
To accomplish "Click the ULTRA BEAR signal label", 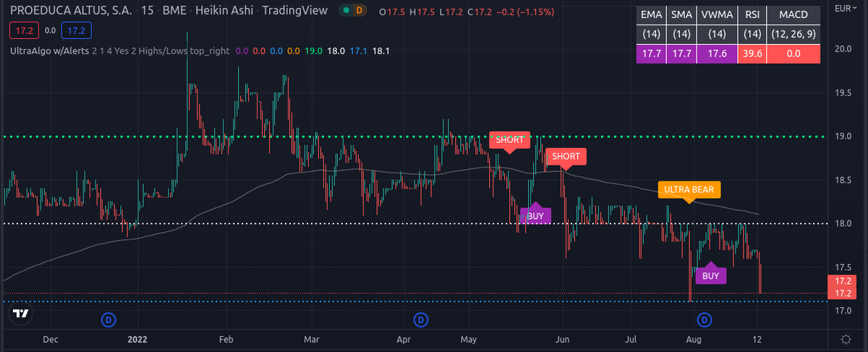I will 689,190.
